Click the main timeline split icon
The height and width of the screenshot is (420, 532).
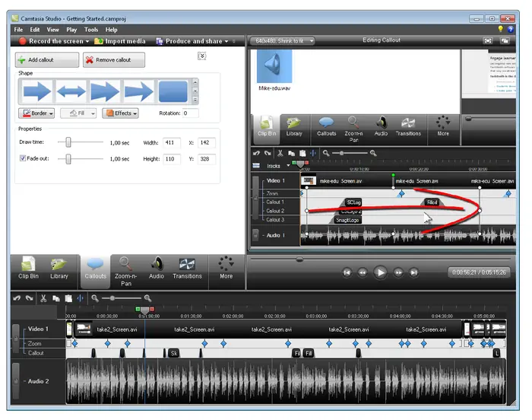click(81, 298)
